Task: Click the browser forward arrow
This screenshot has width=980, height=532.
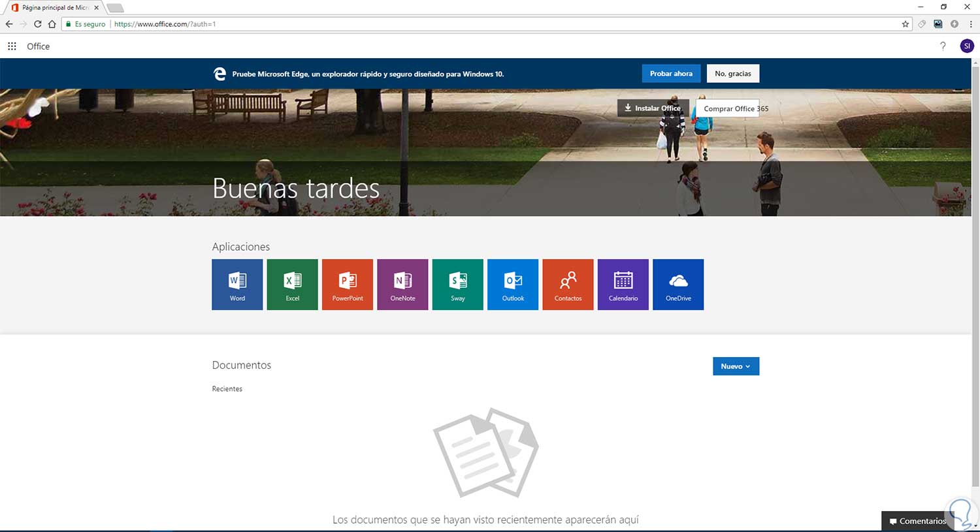Action: click(x=24, y=24)
